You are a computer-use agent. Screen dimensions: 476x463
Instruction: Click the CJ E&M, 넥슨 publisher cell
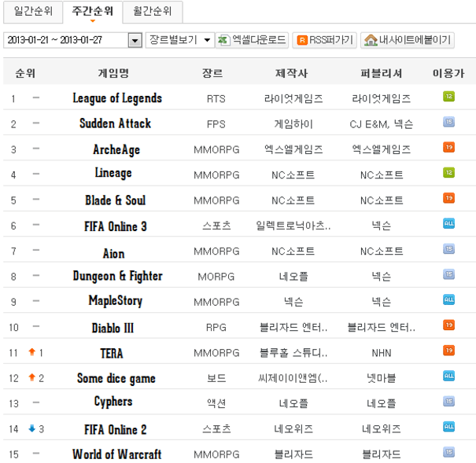(x=382, y=124)
